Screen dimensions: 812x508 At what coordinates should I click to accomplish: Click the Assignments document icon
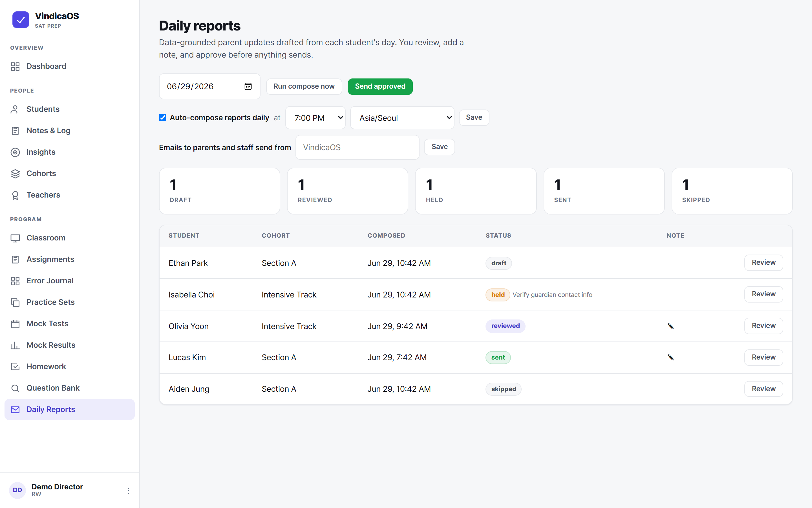tap(15, 260)
